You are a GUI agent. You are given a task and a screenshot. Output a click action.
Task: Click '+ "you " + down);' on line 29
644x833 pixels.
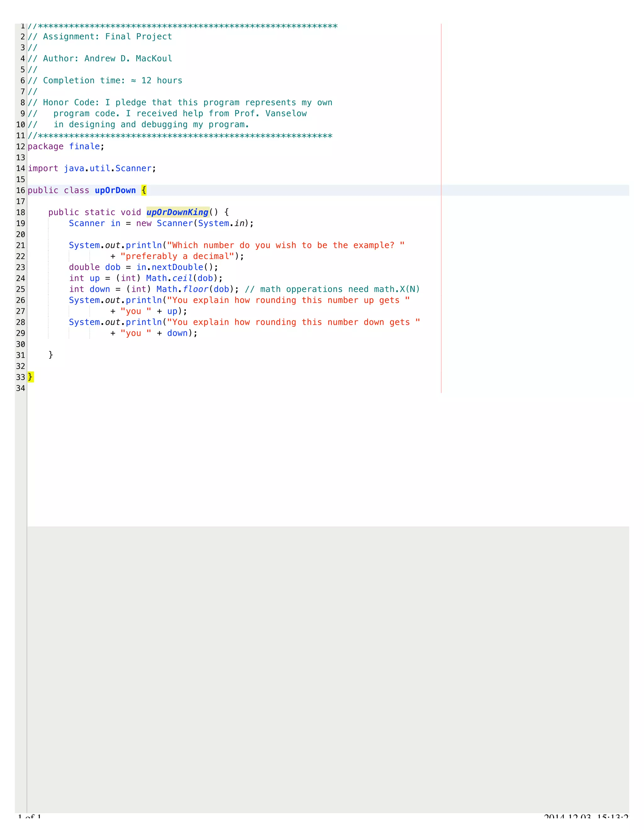click(x=154, y=333)
